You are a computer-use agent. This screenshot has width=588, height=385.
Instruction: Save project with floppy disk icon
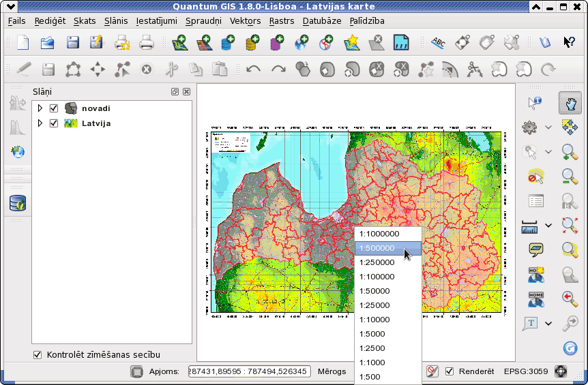click(x=72, y=42)
